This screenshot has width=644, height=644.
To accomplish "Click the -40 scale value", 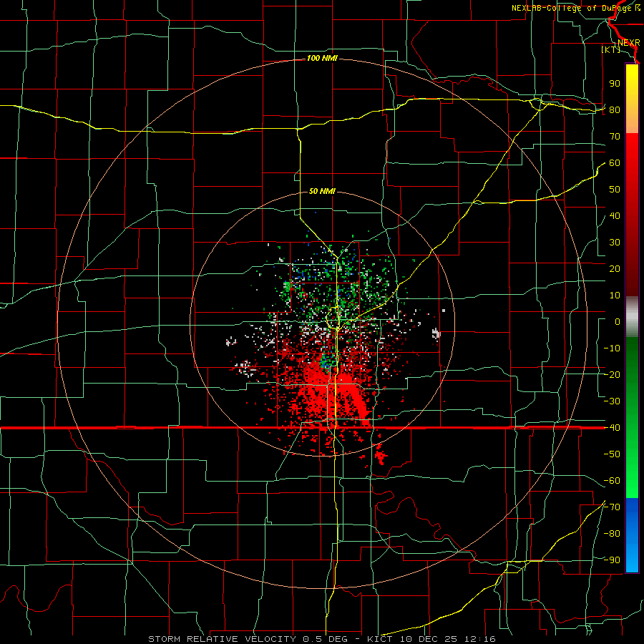I will tap(612, 428).
